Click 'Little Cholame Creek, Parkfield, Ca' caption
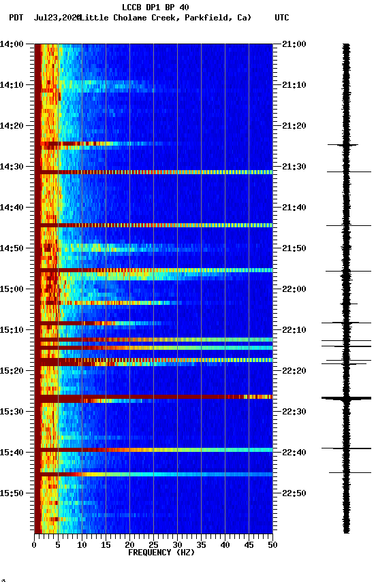 click(166, 18)
